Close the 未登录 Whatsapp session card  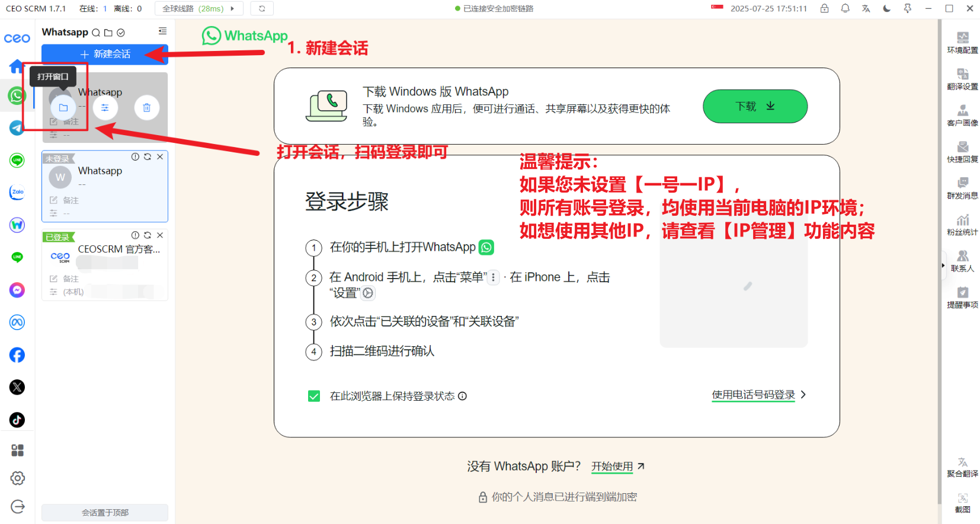160,157
